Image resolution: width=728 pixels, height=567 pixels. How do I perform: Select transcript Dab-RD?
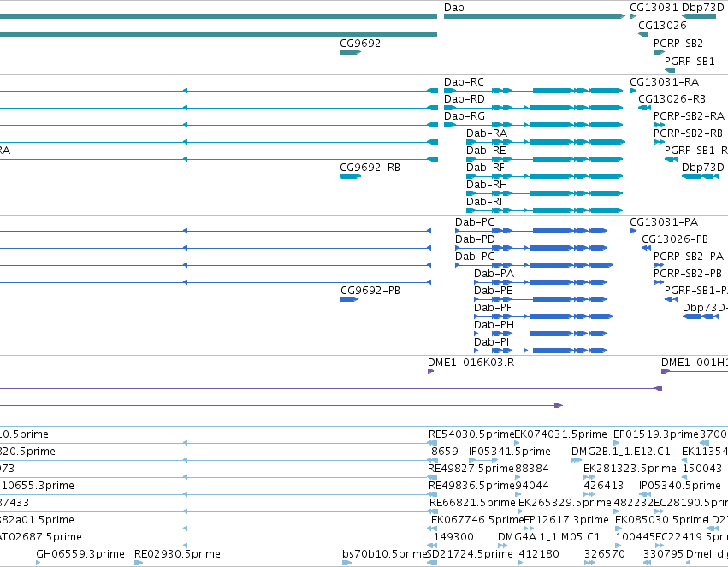[x=533, y=108]
